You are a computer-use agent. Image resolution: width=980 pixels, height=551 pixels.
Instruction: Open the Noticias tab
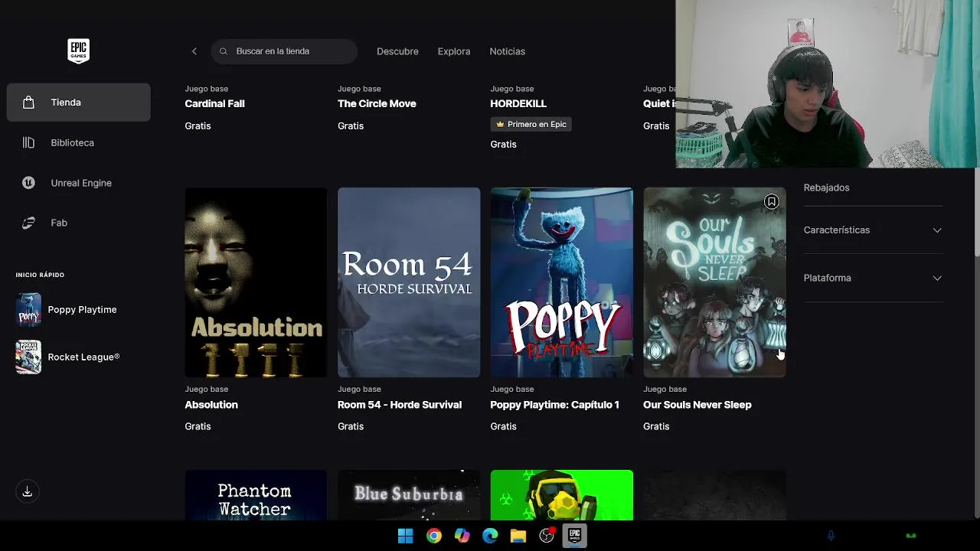pos(508,51)
